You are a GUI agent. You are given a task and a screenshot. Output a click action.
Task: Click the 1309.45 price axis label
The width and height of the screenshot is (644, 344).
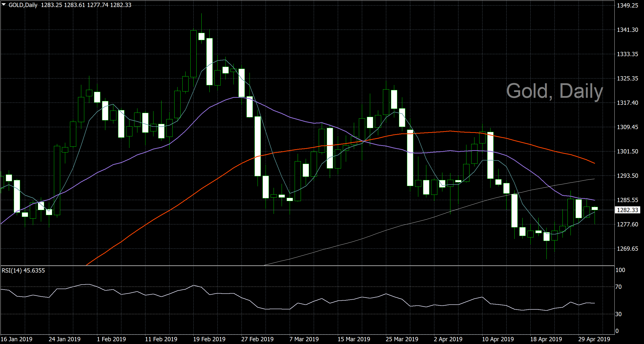(x=627, y=127)
